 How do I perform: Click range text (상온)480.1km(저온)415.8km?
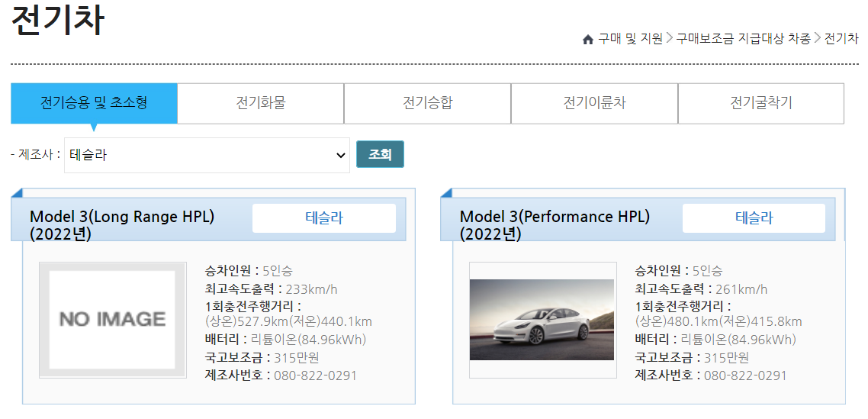(719, 322)
